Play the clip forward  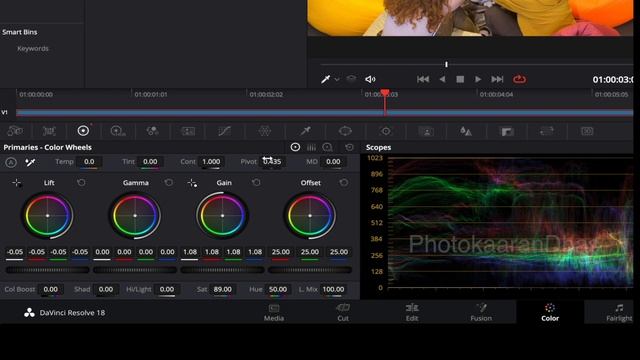[x=478, y=79]
